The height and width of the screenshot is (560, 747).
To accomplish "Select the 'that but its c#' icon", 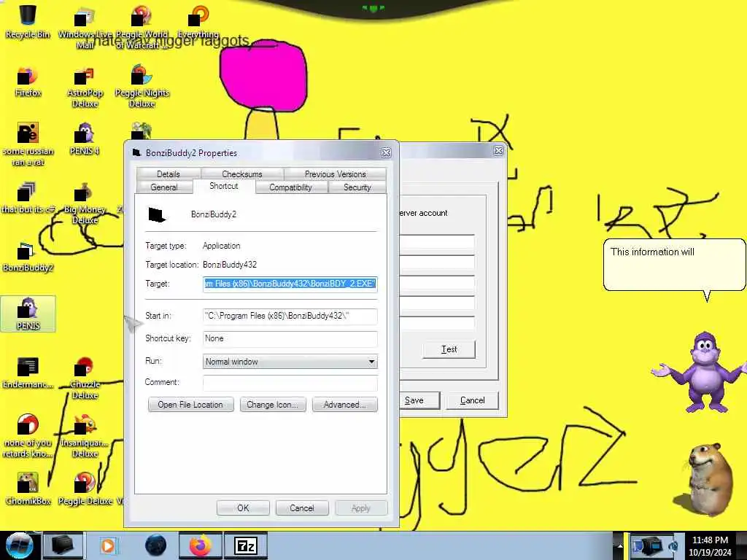I will [28, 198].
